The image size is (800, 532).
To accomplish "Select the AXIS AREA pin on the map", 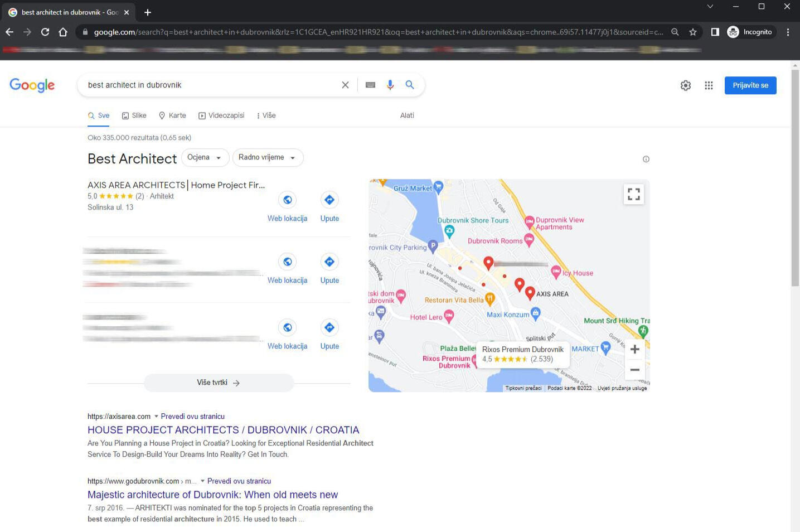I will pos(530,291).
